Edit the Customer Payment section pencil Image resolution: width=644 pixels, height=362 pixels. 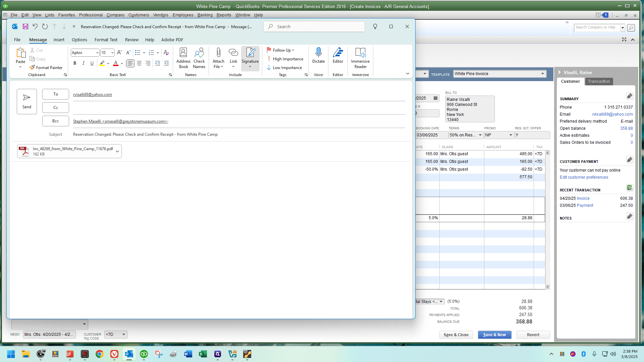coord(630,160)
